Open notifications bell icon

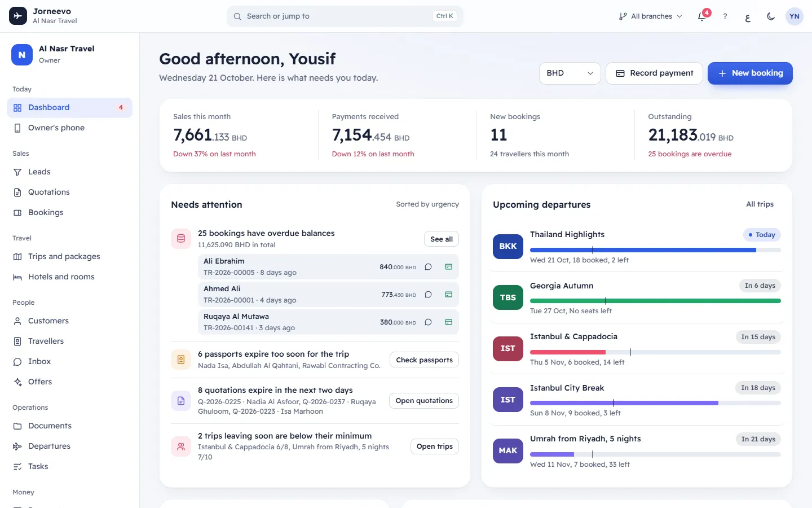click(x=702, y=16)
